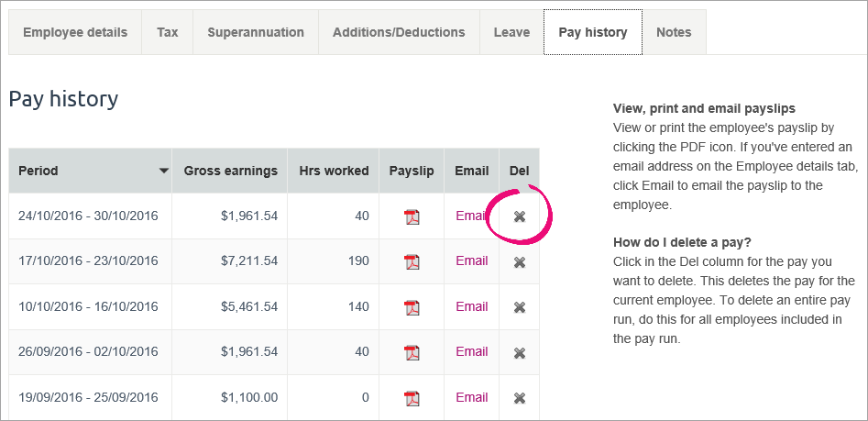
Task: Open PDF payslip for 26/09/2016 - 02/10/2016
Action: pyautogui.click(x=412, y=352)
